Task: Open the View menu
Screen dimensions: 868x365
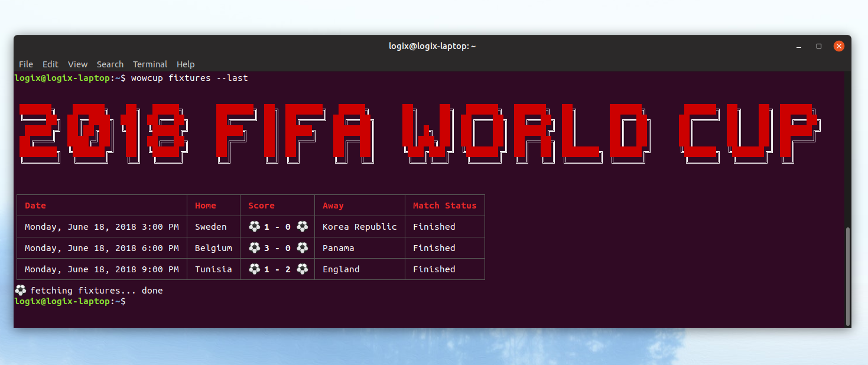Action: pos(77,64)
